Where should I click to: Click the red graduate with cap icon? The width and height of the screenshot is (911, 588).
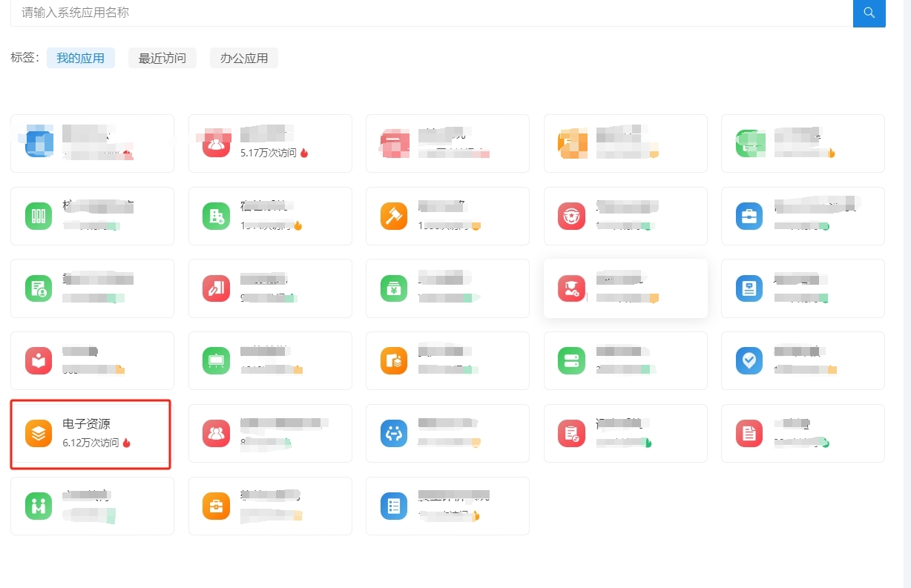571,288
